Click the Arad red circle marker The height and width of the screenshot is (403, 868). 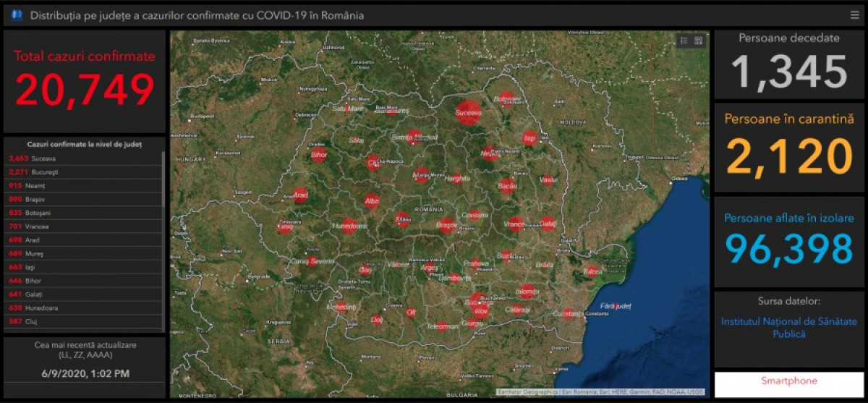coord(301,195)
